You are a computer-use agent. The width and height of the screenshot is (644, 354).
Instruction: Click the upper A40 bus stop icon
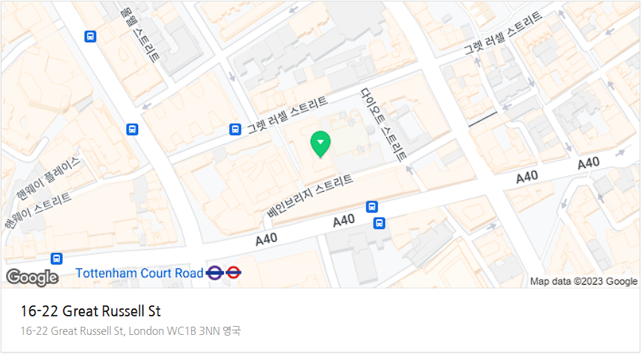pos(371,206)
